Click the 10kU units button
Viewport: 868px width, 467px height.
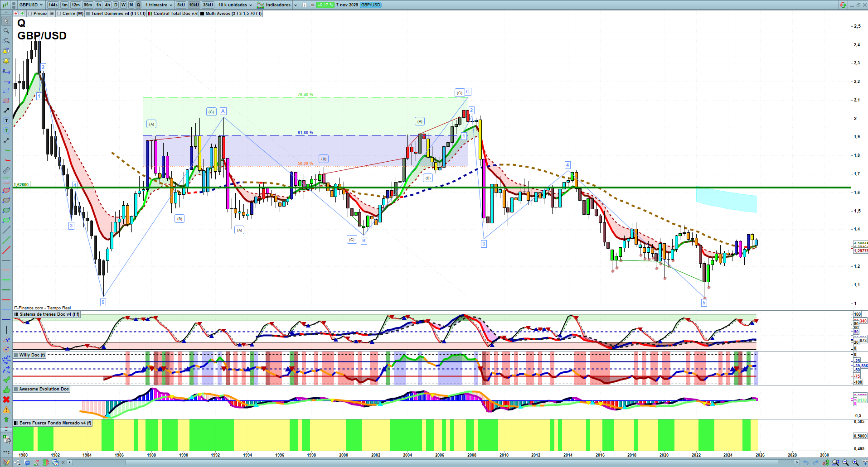coord(194,5)
